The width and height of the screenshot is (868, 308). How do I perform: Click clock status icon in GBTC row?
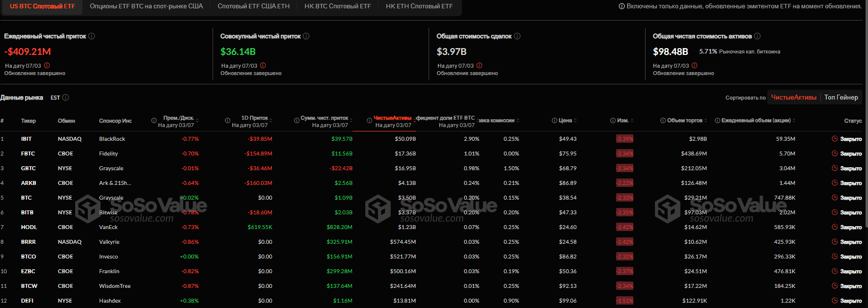pyautogui.click(x=835, y=168)
